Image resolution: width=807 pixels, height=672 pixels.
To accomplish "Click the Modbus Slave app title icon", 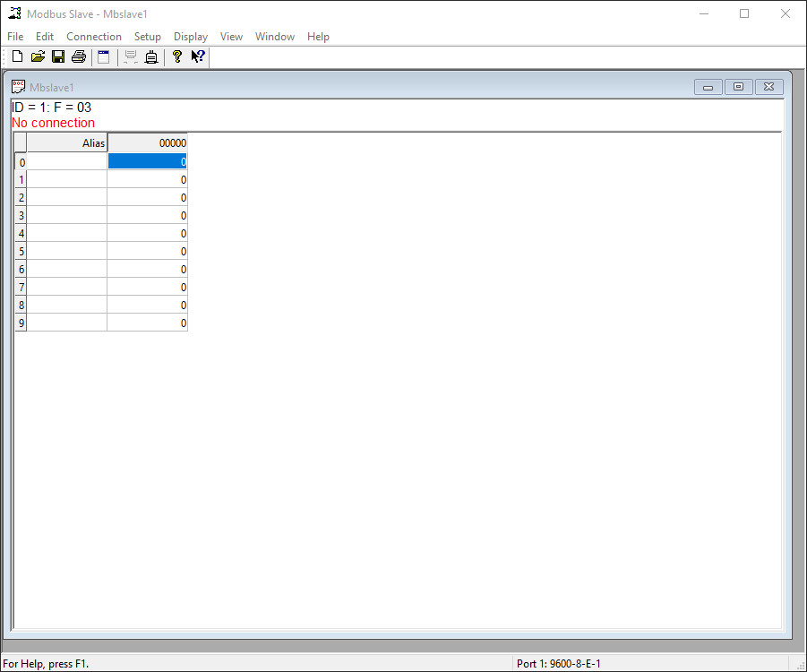I will click(14, 13).
